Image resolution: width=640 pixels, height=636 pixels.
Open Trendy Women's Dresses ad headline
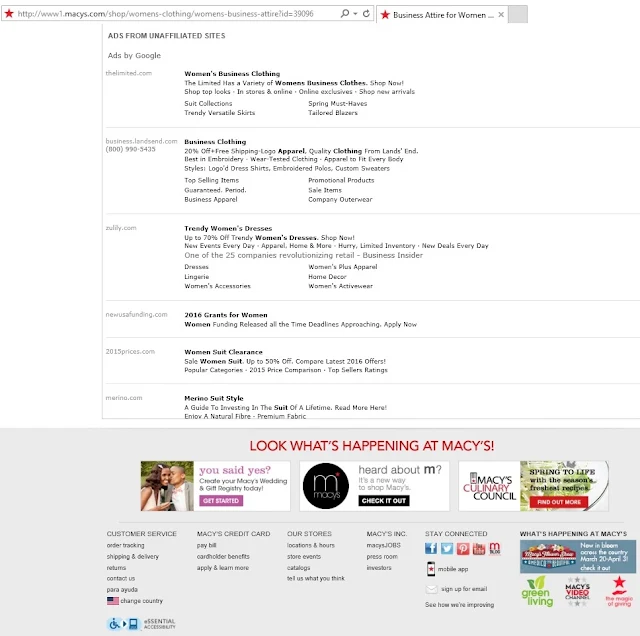pyautogui.click(x=228, y=228)
